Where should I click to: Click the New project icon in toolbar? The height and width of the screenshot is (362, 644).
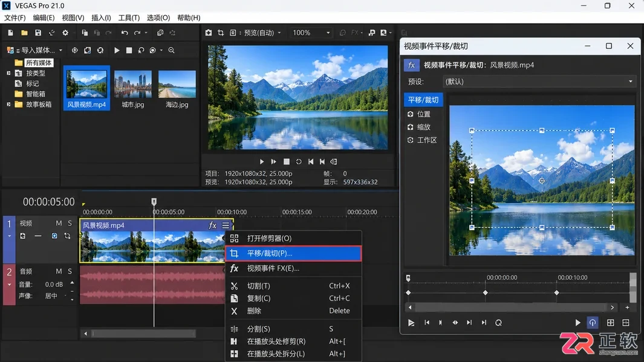pyautogui.click(x=11, y=33)
